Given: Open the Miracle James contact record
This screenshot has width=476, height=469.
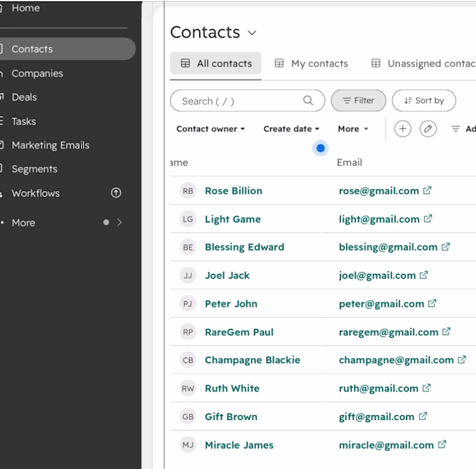Looking at the screenshot, I should click(239, 445).
